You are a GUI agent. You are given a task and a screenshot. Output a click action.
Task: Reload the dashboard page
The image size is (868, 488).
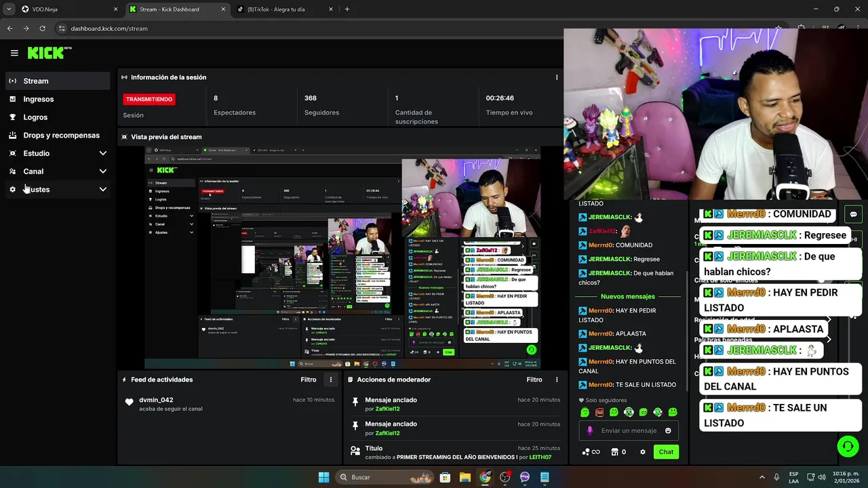click(42, 28)
